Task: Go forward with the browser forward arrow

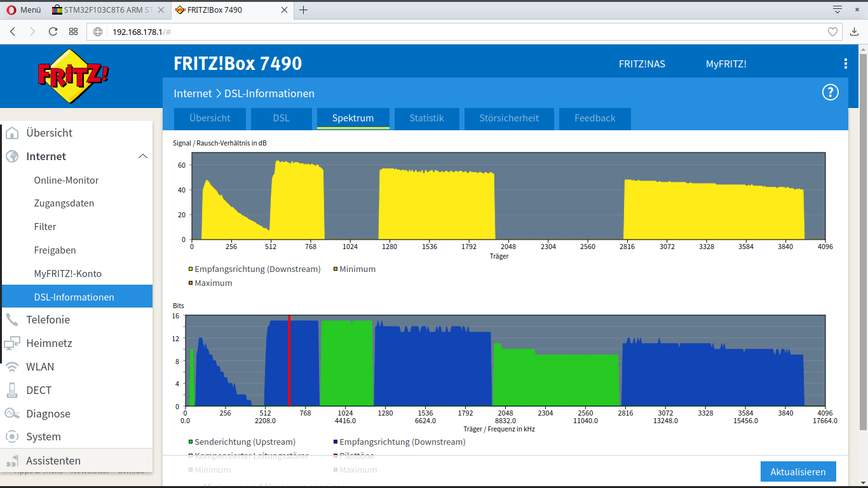Action: click(x=32, y=32)
